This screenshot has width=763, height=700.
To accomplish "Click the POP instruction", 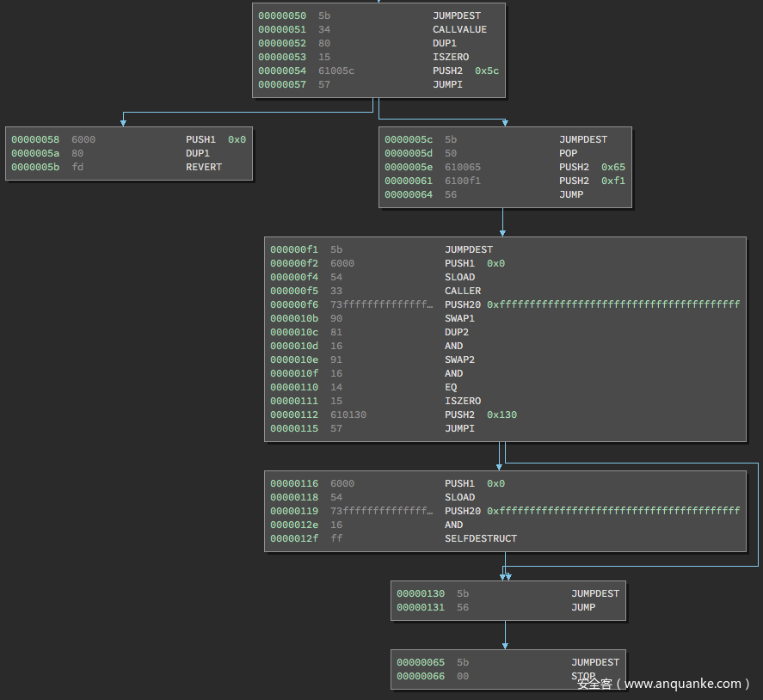I will (x=569, y=153).
